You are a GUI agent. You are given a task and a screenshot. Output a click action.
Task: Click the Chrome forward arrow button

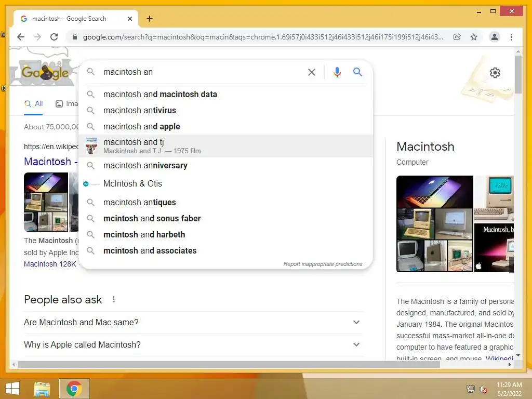point(37,37)
